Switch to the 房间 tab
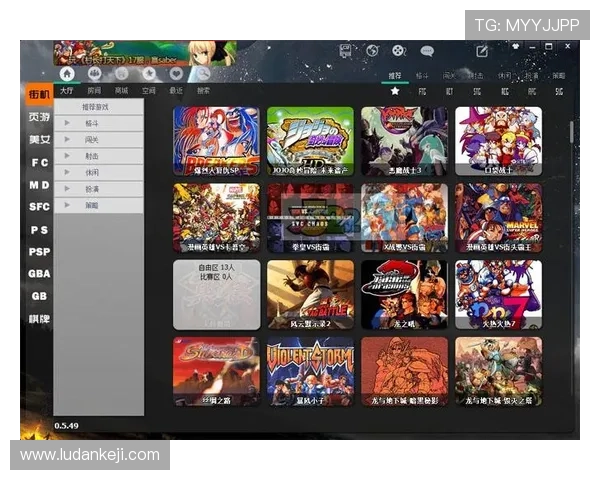Screen dimensions: 600x480 (94, 90)
